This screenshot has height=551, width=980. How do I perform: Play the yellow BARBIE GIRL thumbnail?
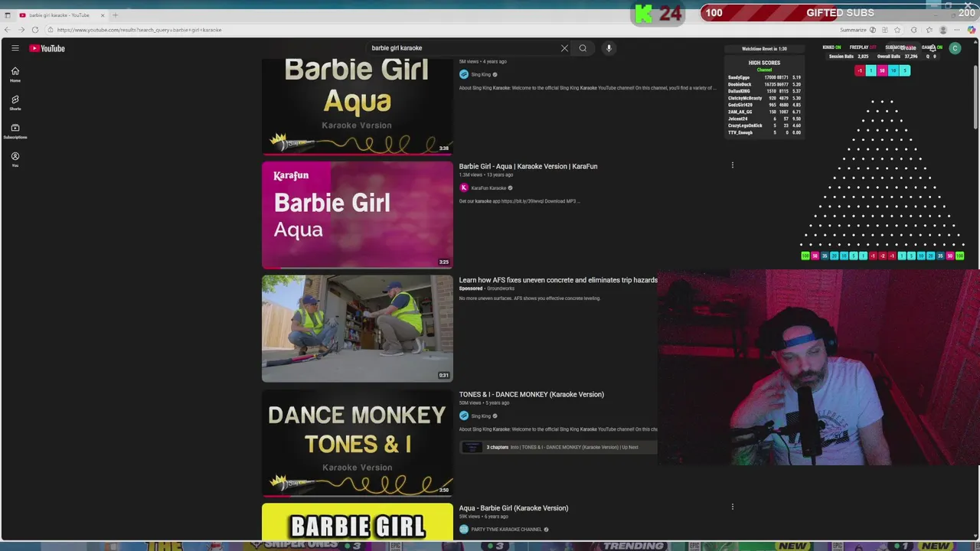point(357,522)
